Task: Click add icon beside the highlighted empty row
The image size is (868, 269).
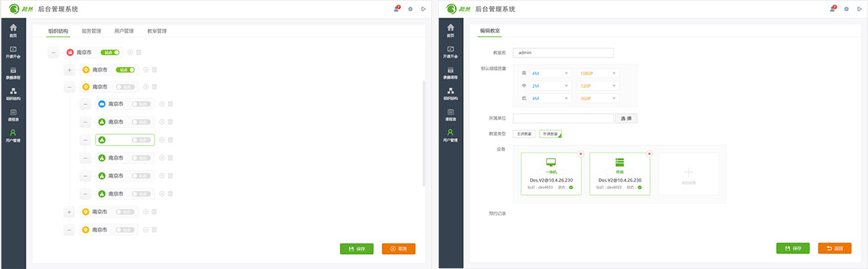Action: 162,140
